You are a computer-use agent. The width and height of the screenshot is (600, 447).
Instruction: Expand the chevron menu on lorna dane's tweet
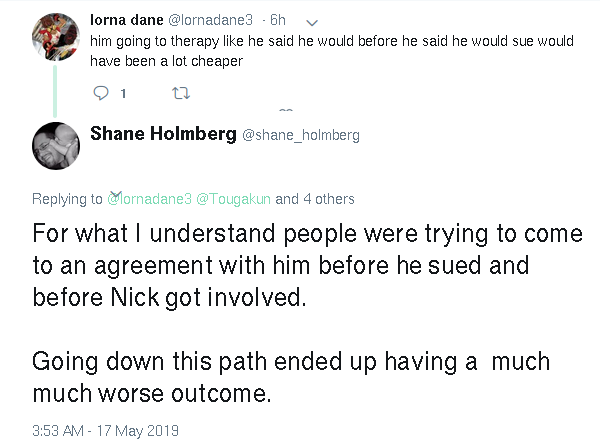[312, 23]
